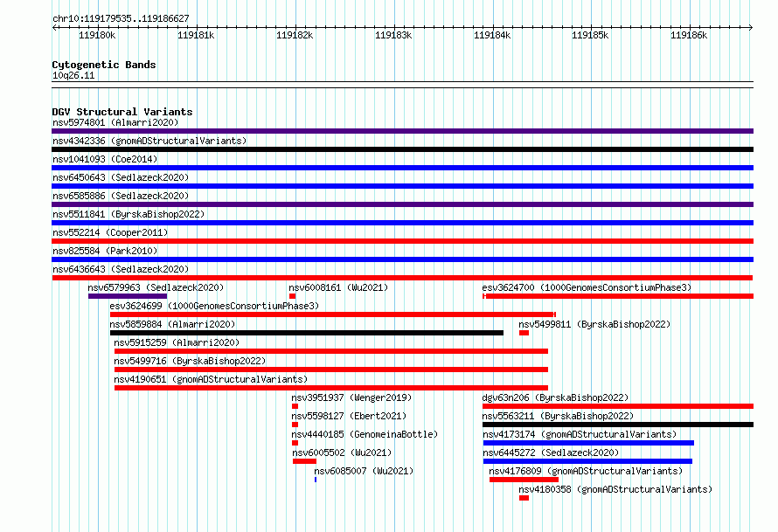Viewport: 778px width, 532px height.
Task: Click the tiny blue nsv6085007 marker
Action: (316, 480)
